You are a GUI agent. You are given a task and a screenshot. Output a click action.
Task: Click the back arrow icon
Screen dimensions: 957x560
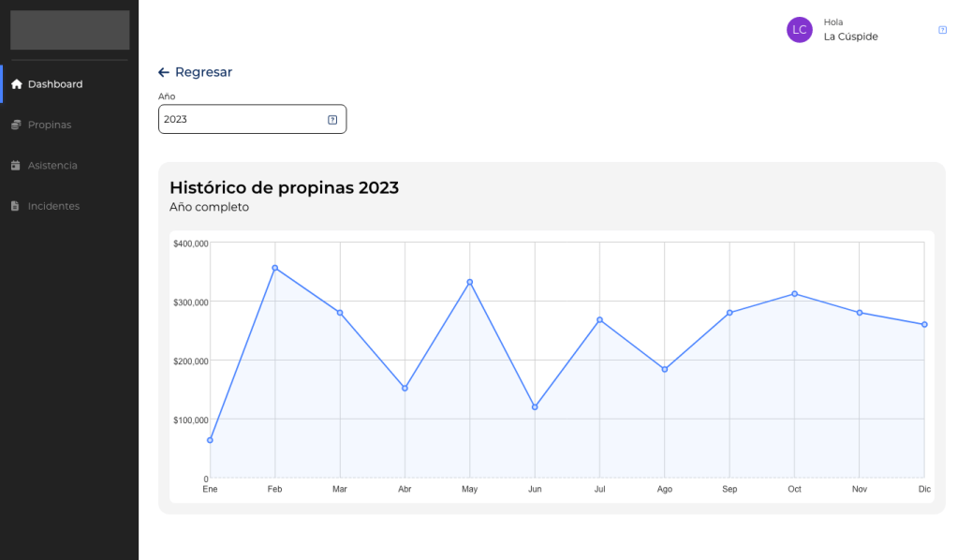point(164,72)
